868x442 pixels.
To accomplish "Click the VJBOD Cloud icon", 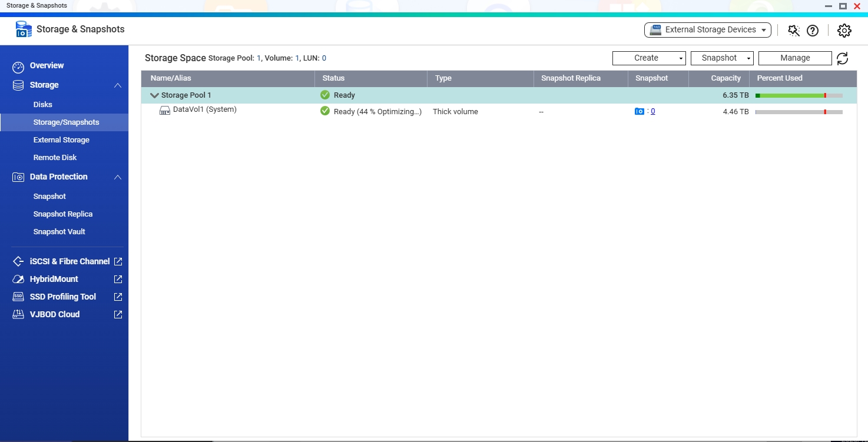I will pos(18,314).
